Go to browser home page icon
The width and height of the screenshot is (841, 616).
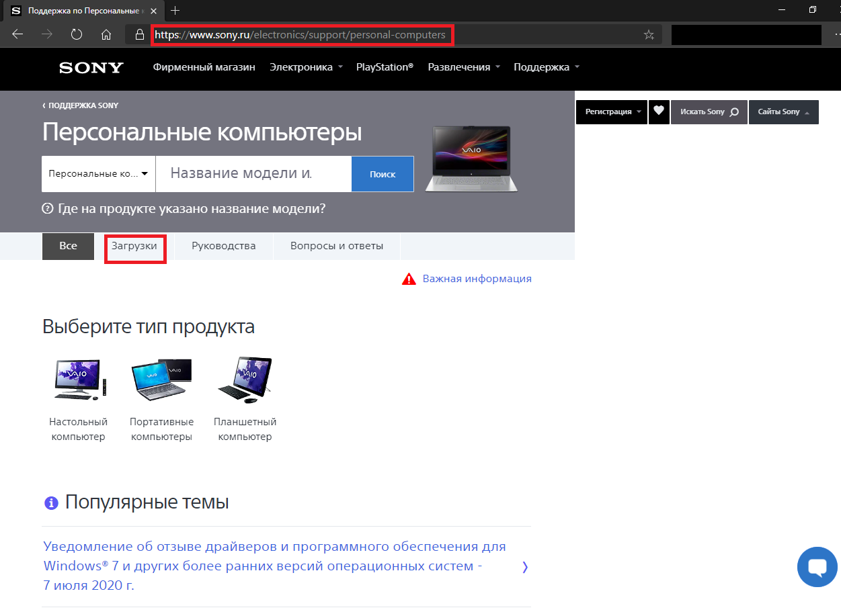pos(106,34)
